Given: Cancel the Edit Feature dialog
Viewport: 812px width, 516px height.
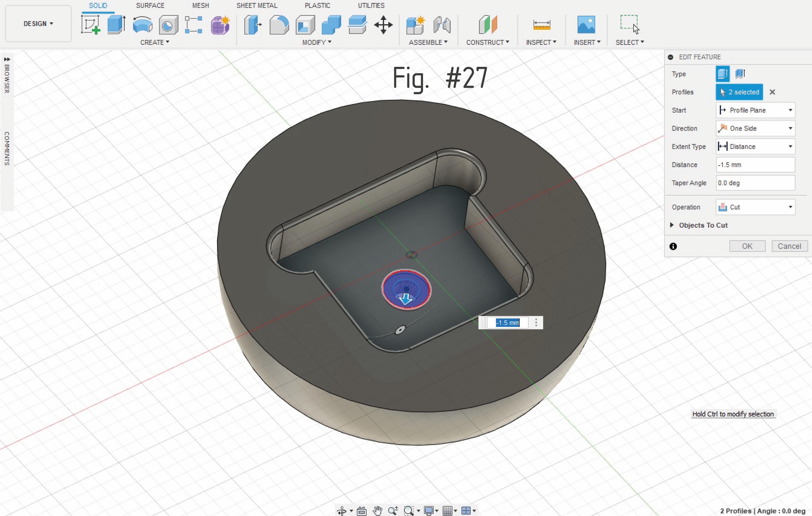Looking at the screenshot, I should [789, 246].
